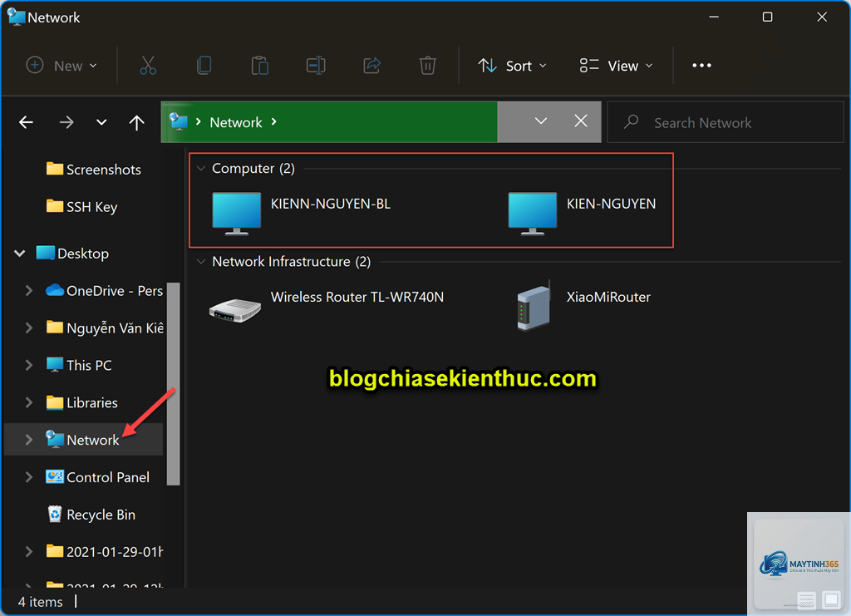
Task: Click the Network breadcrumb in address bar
Action: 235,122
